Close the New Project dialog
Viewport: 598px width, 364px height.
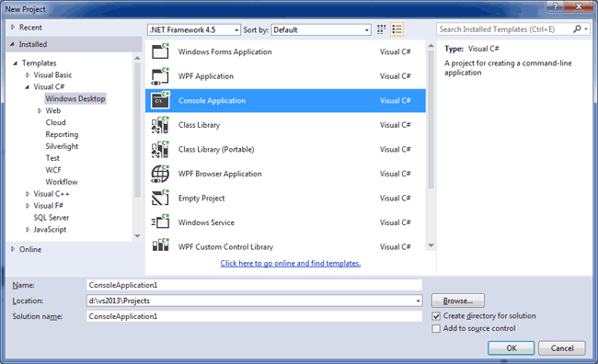click(579, 6)
